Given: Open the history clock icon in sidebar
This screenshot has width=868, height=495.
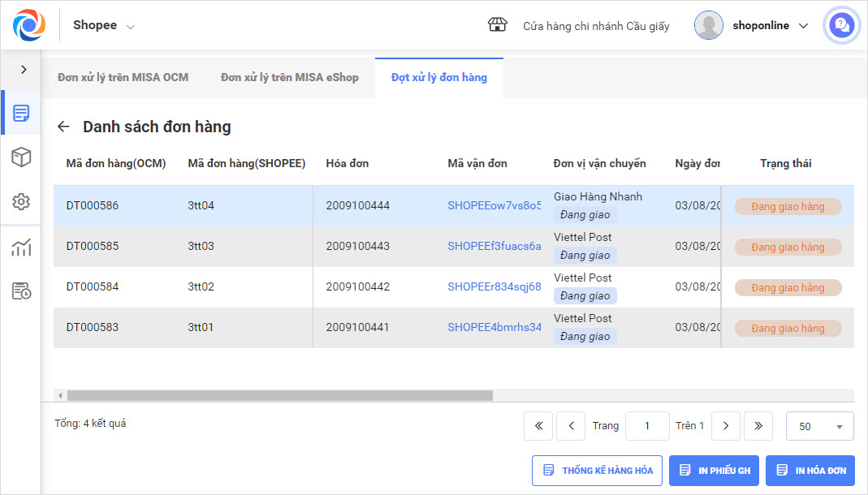Looking at the screenshot, I should pyautogui.click(x=21, y=291).
